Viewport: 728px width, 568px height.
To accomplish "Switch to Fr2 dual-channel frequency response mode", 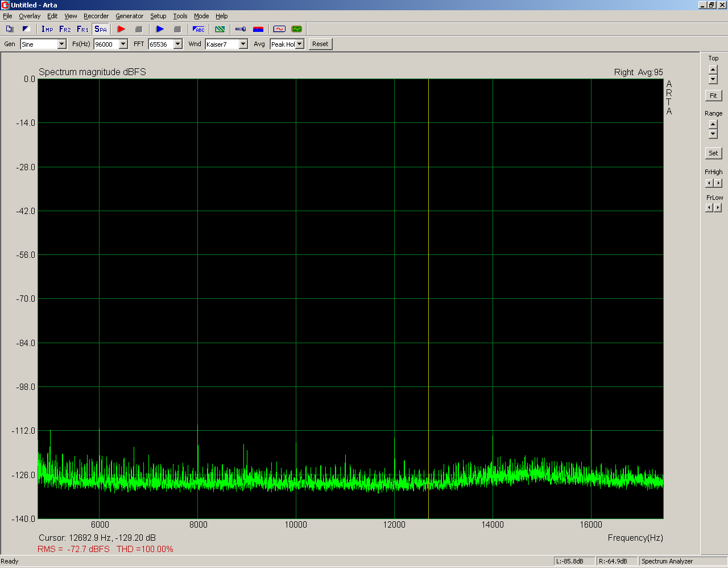I will (x=65, y=29).
